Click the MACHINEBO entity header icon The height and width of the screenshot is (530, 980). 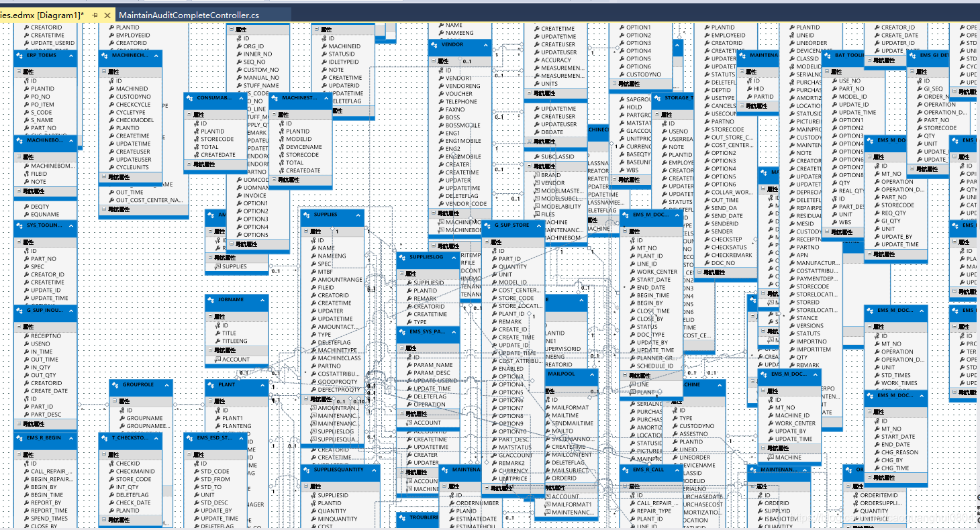click(x=21, y=140)
